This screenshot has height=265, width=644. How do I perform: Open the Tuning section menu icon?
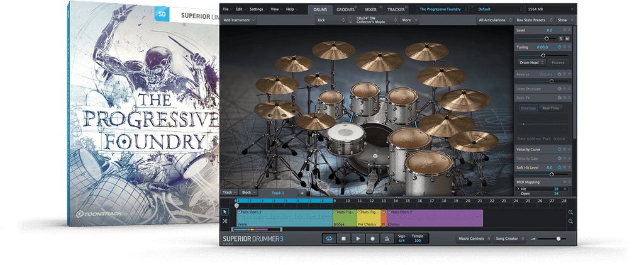tap(565, 47)
